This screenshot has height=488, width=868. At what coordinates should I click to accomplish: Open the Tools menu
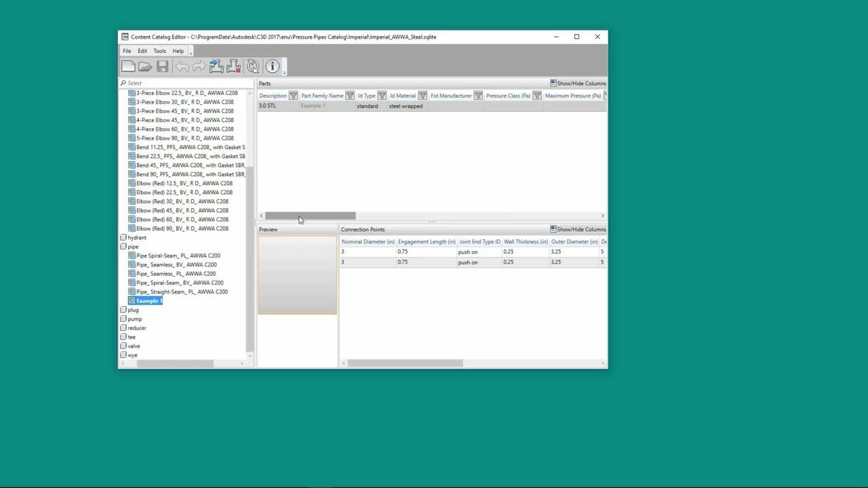[x=159, y=51]
